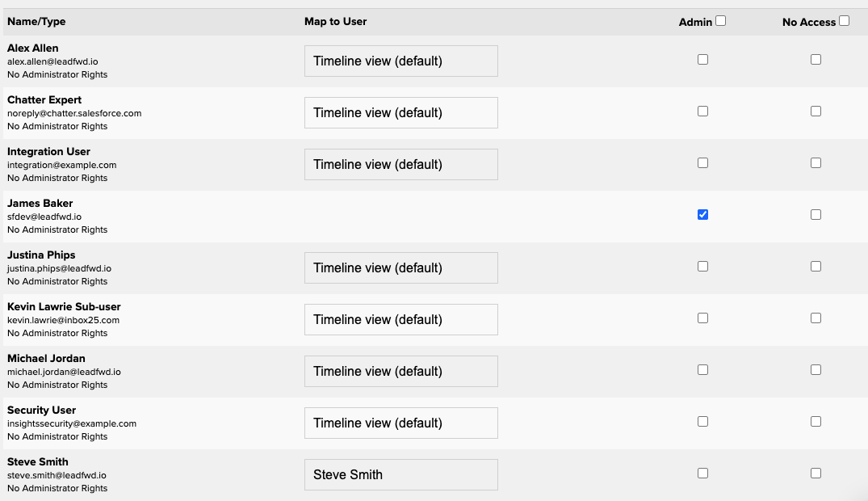Tick No Access for Steve Smith
This screenshot has width=868, height=501.
[x=816, y=474]
